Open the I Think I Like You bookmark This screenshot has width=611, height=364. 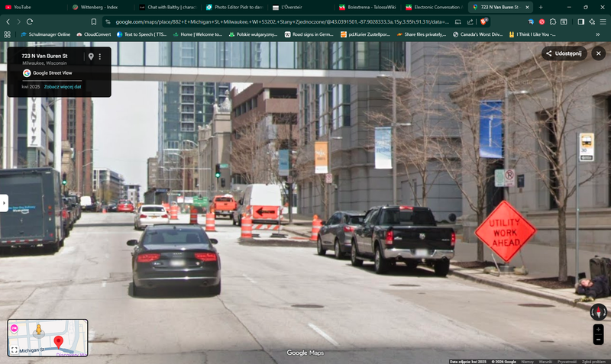tap(532, 34)
